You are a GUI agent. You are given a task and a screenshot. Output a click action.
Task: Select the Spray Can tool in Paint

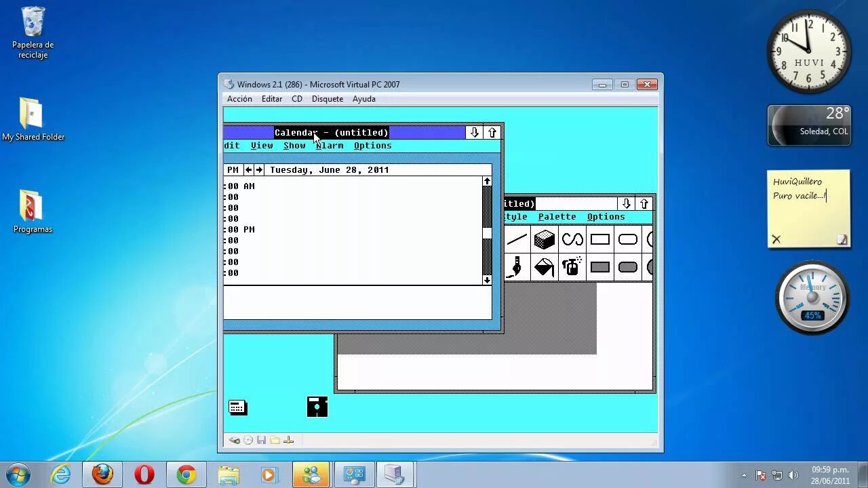pyautogui.click(x=572, y=267)
